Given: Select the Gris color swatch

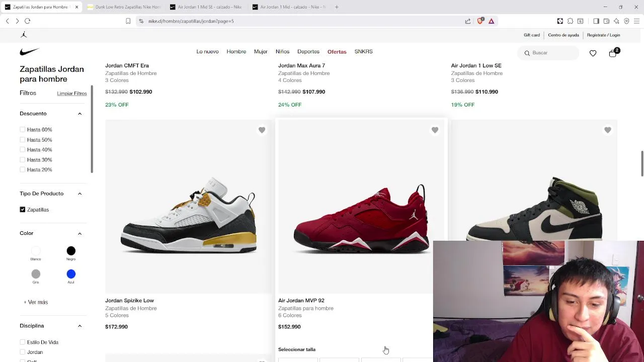Looking at the screenshot, I should pyautogui.click(x=36, y=274).
